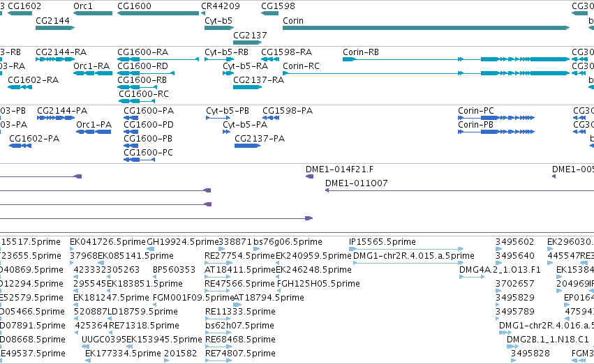Select the DME1-011O07 clone feature
Image resolution: width=594 pixels, height=364 pixels.
coord(459,190)
